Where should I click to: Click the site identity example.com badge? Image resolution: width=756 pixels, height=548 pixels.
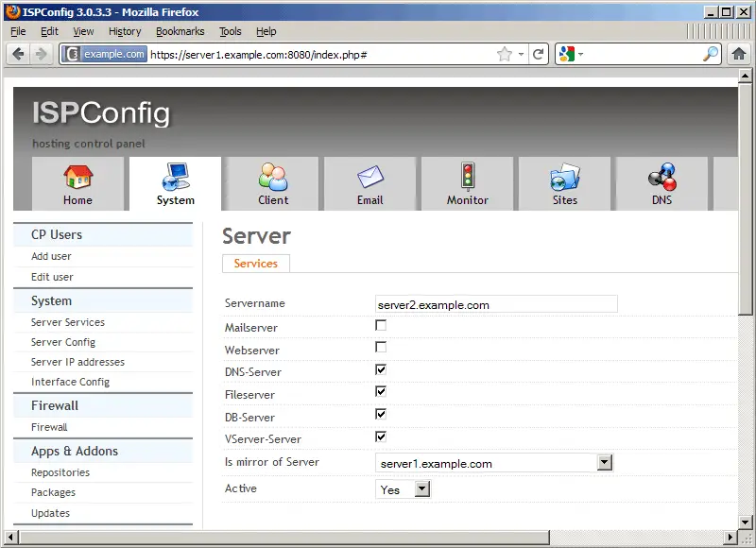pos(105,54)
